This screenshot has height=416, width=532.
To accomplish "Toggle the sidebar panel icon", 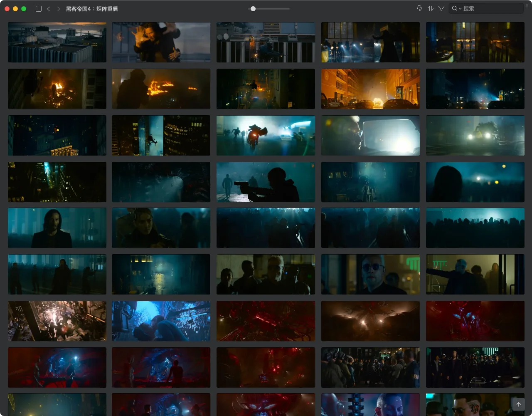I will pos(39,8).
